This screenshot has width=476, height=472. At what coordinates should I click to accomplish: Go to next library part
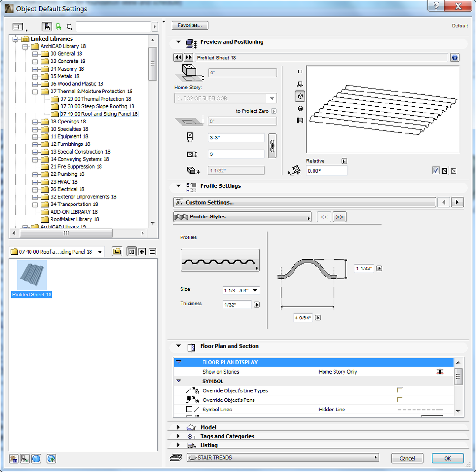point(189,57)
